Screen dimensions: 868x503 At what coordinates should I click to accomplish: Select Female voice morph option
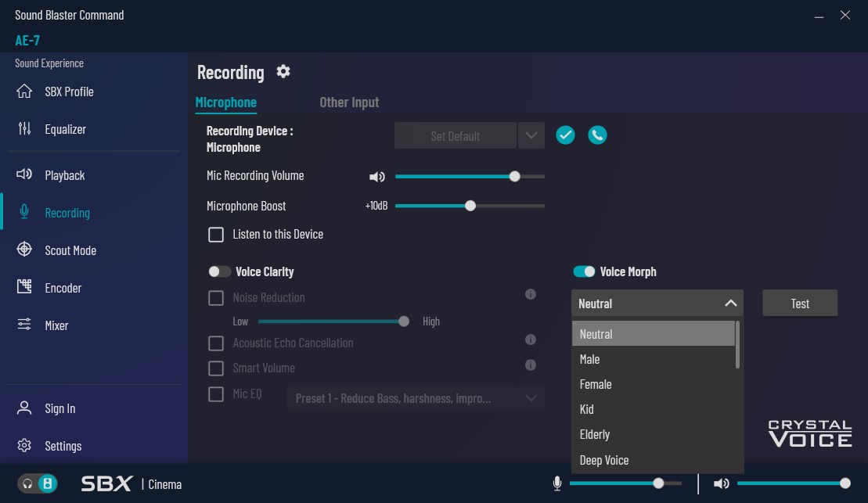[654, 384]
